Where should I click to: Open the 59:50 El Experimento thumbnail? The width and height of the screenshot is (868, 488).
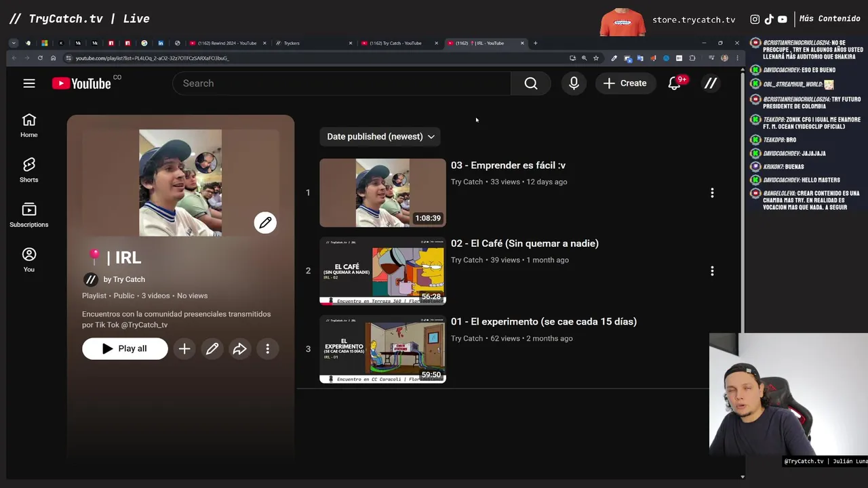(382, 348)
